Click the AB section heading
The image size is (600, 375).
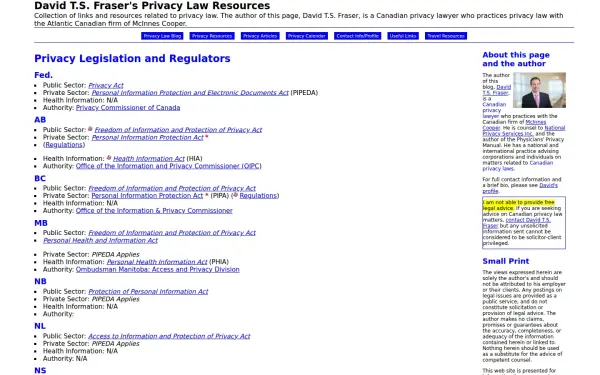(x=40, y=120)
